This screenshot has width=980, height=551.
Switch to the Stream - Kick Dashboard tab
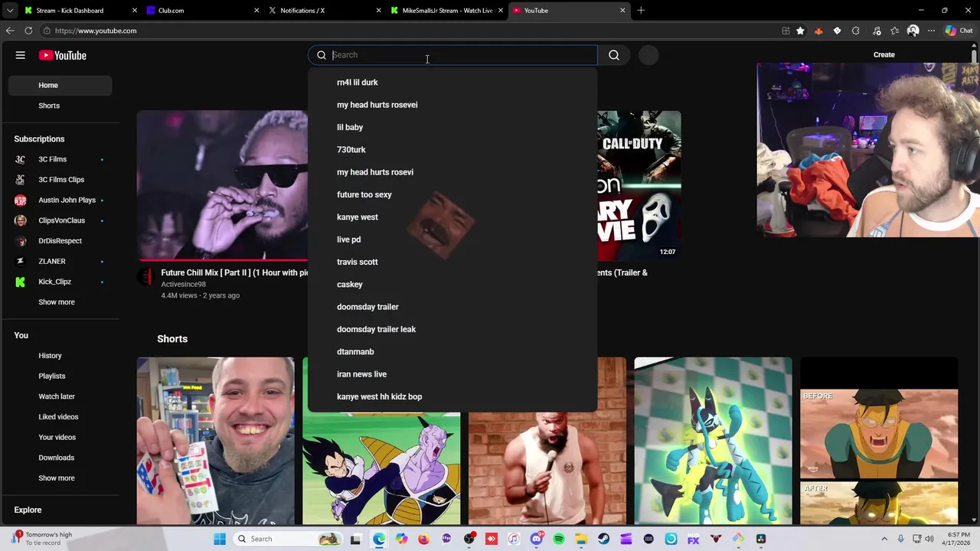click(81, 10)
